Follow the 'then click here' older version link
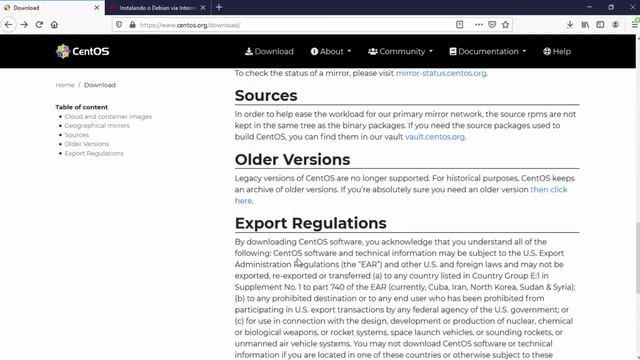The height and width of the screenshot is (360, 640). coord(549,189)
